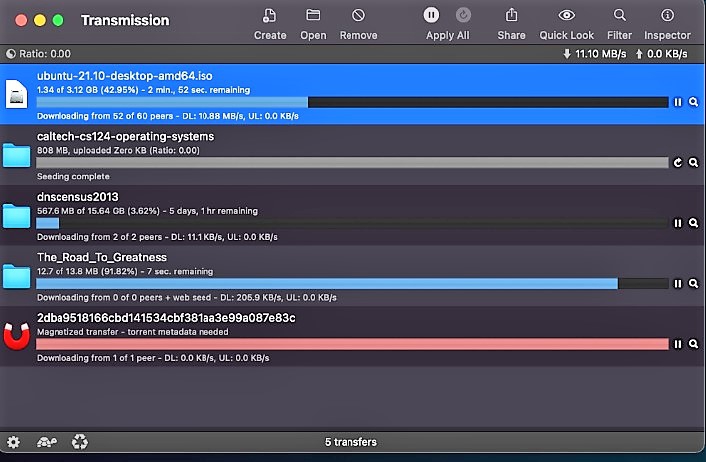Screen dimensions: 706x462
Task: Select caltech-cs124-operating-systems transfer name
Action: (x=126, y=136)
